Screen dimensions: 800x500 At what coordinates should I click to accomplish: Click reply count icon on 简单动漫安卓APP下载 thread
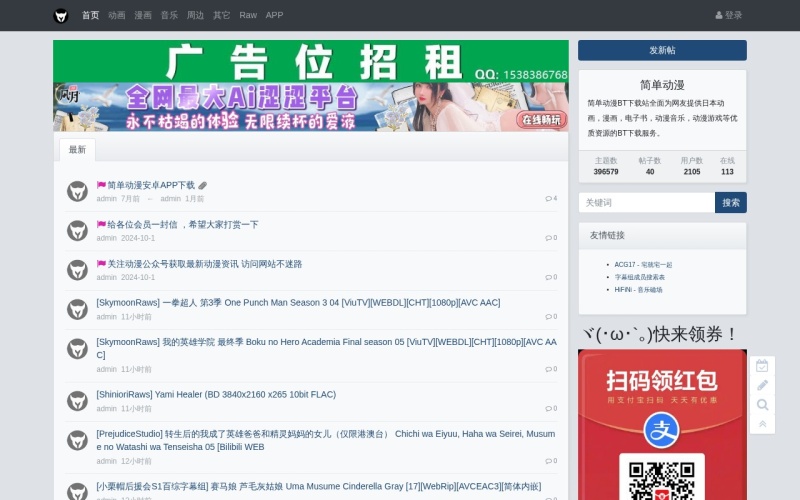[x=550, y=198]
